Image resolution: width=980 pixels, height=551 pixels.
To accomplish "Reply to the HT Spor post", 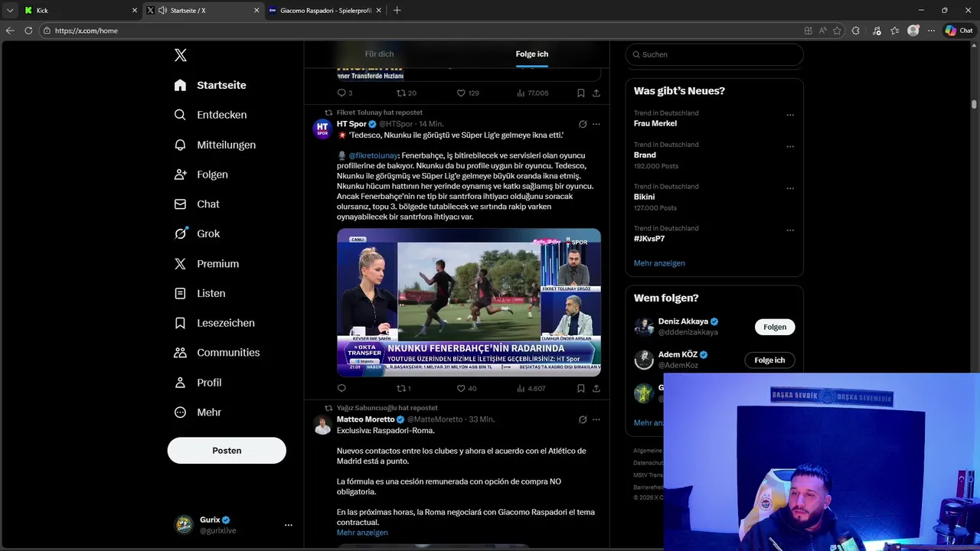I will tap(341, 389).
